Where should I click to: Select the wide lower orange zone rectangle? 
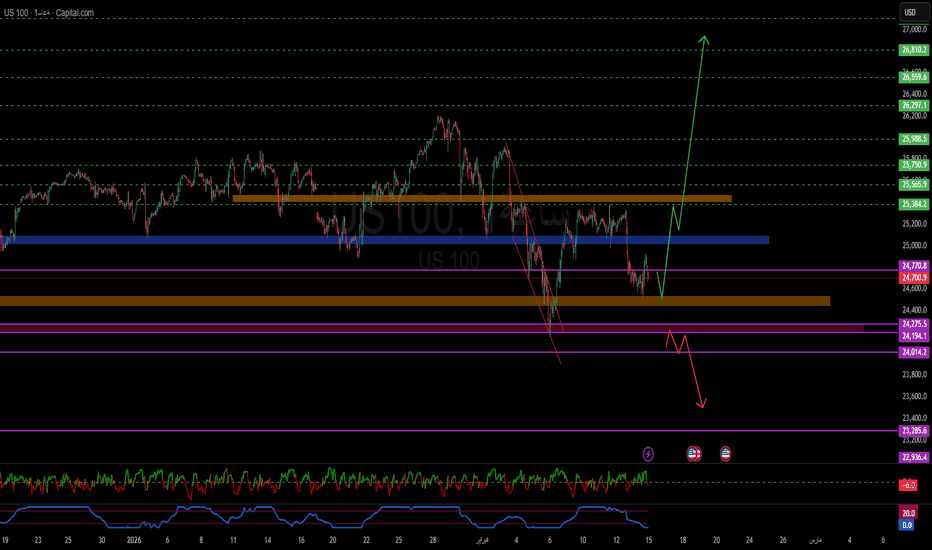[x=415, y=301]
